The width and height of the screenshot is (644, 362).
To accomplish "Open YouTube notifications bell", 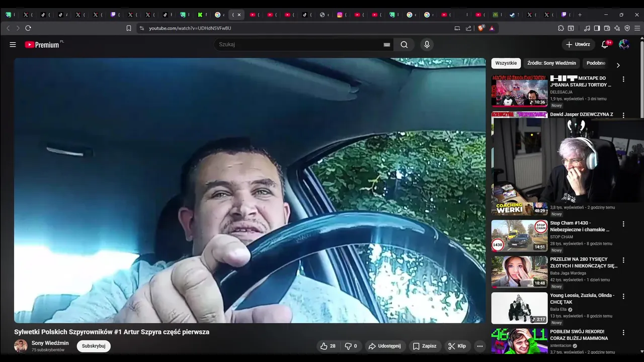I will pos(605,44).
